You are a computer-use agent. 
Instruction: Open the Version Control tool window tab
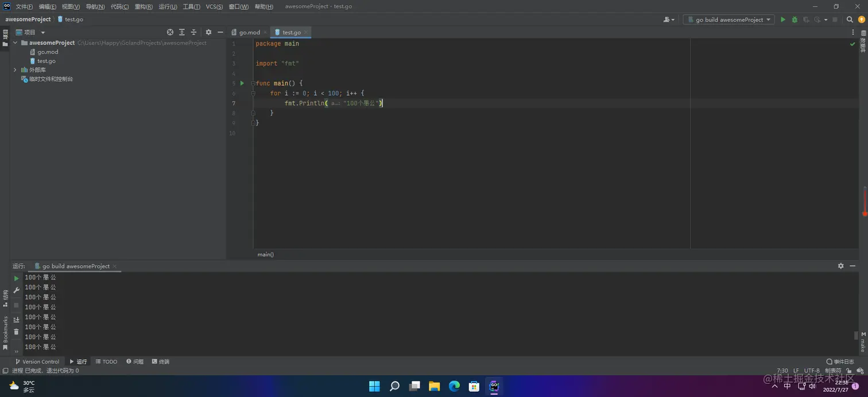pyautogui.click(x=37, y=361)
